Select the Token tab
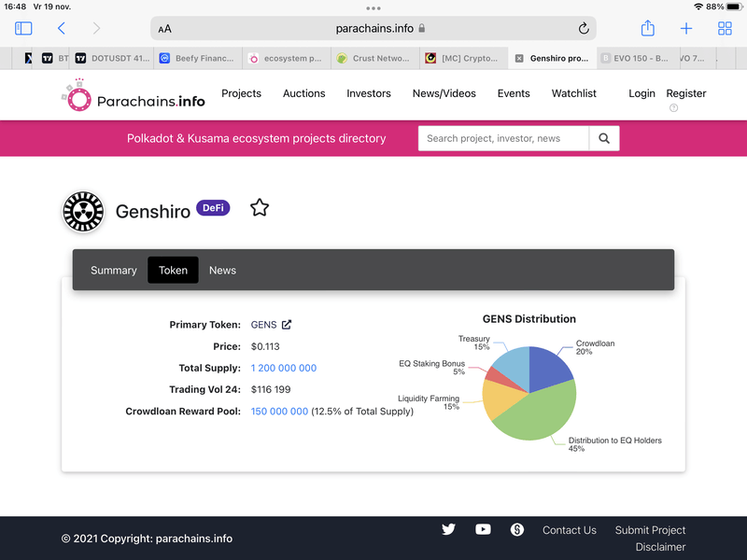747x560 pixels. [x=173, y=270]
